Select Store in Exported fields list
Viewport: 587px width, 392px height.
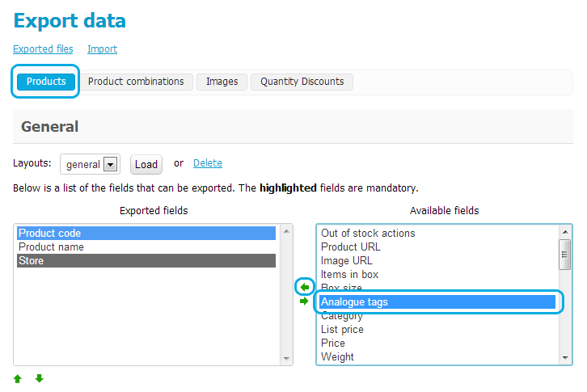32,261
